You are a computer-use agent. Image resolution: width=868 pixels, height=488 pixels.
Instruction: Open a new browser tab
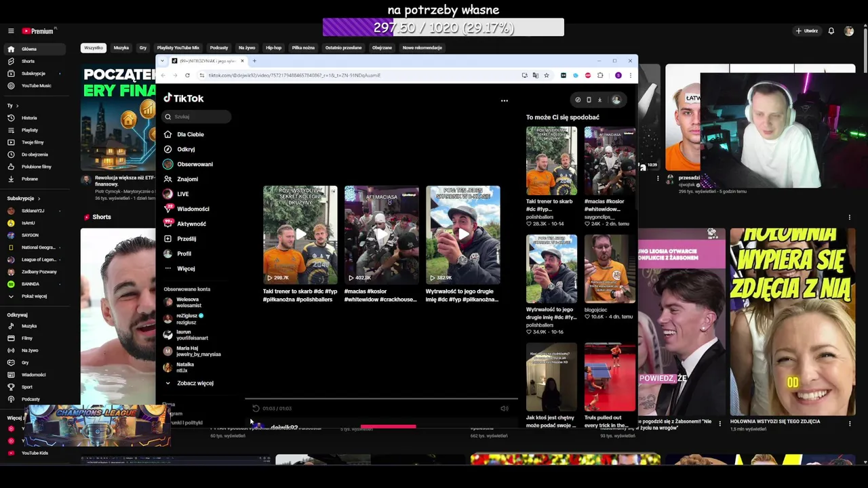pyautogui.click(x=254, y=61)
